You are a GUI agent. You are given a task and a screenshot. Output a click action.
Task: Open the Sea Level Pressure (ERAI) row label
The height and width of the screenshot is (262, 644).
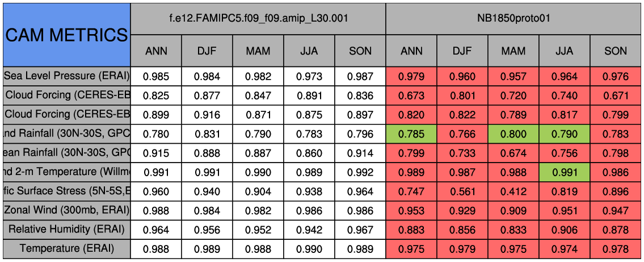pyautogui.click(x=67, y=76)
